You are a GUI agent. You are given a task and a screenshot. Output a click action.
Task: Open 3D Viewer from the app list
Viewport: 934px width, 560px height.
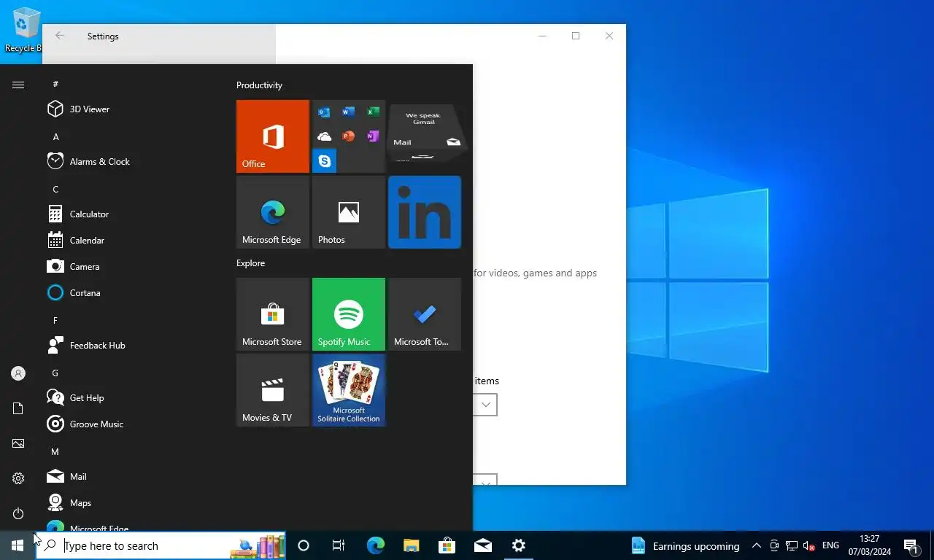[131, 109]
